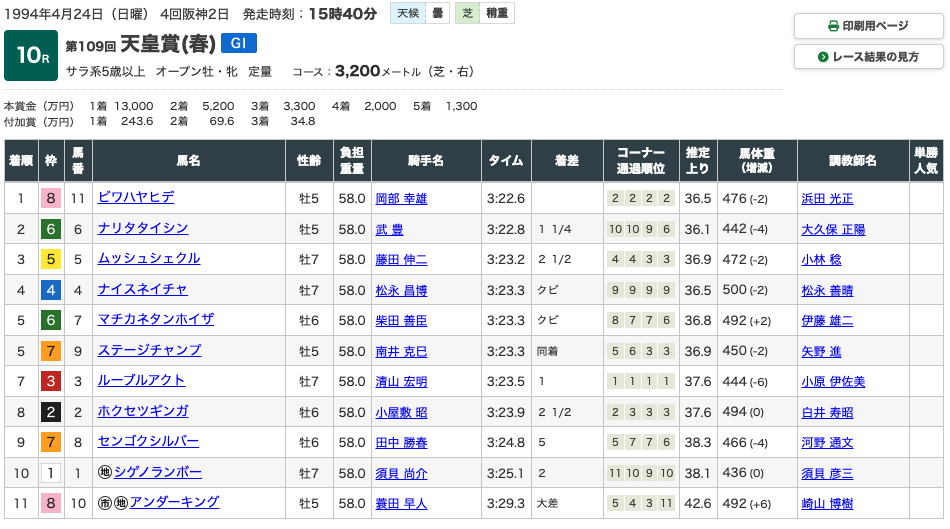
Task: Open trainer 伊藤 雄二's page
Action: tap(827, 320)
